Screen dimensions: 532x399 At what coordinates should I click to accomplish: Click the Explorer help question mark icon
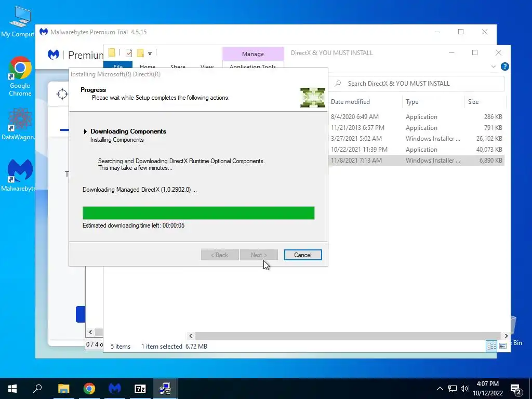coord(505,66)
